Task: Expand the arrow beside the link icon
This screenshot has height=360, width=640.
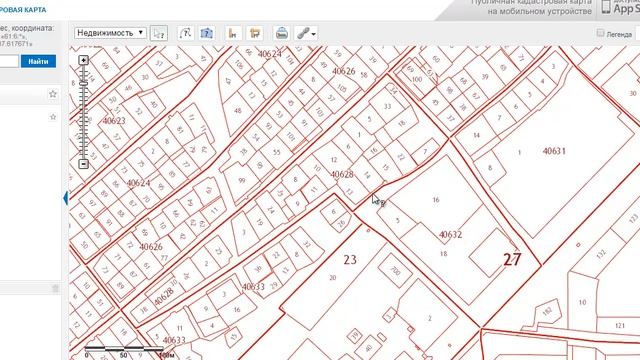Action: (x=313, y=34)
